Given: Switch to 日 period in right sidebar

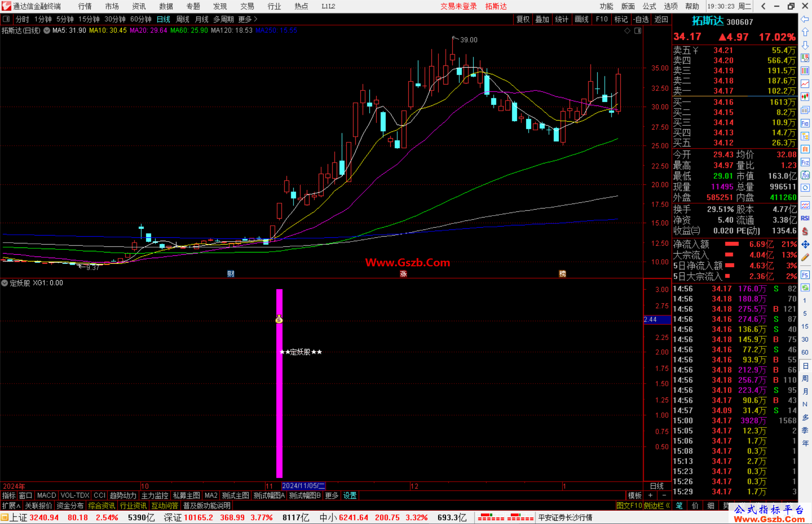Looking at the screenshot, I should tap(805, 366).
